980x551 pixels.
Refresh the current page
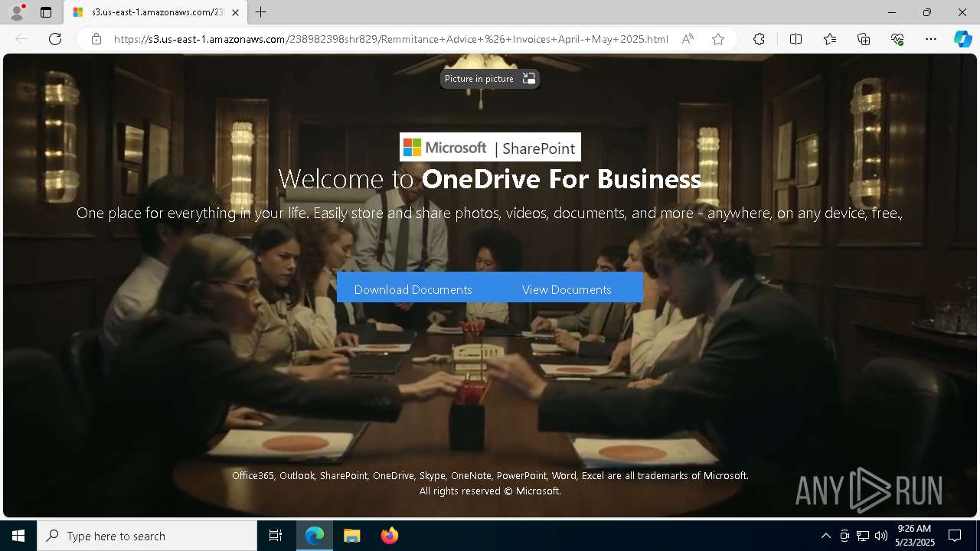pyautogui.click(x=55, y=39)
